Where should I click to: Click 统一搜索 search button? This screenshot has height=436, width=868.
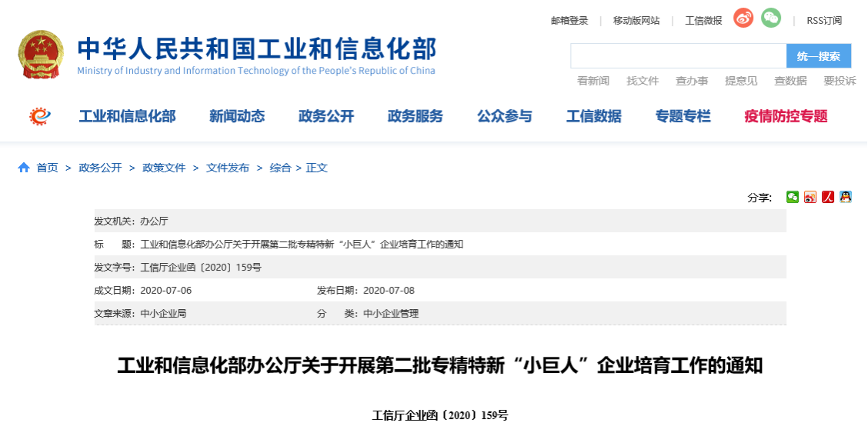coord(819,56)
